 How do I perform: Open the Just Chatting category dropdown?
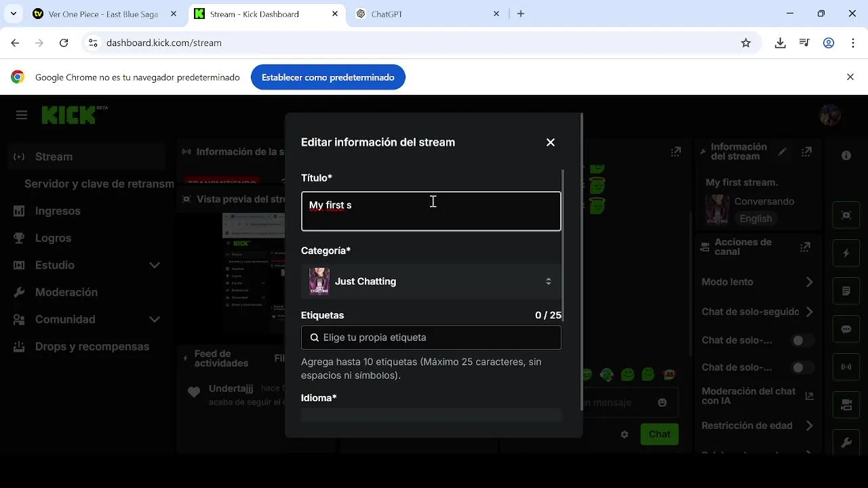[x=431, y=281]
